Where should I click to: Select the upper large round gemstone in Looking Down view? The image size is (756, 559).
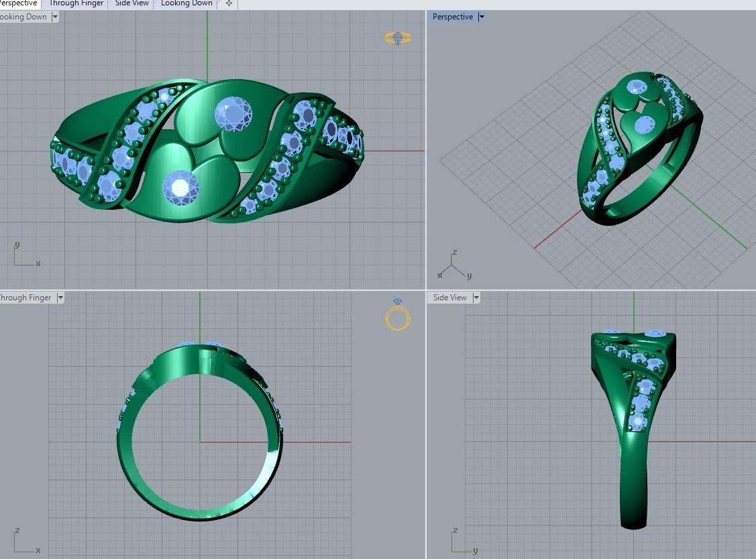(x=233, y=114)
